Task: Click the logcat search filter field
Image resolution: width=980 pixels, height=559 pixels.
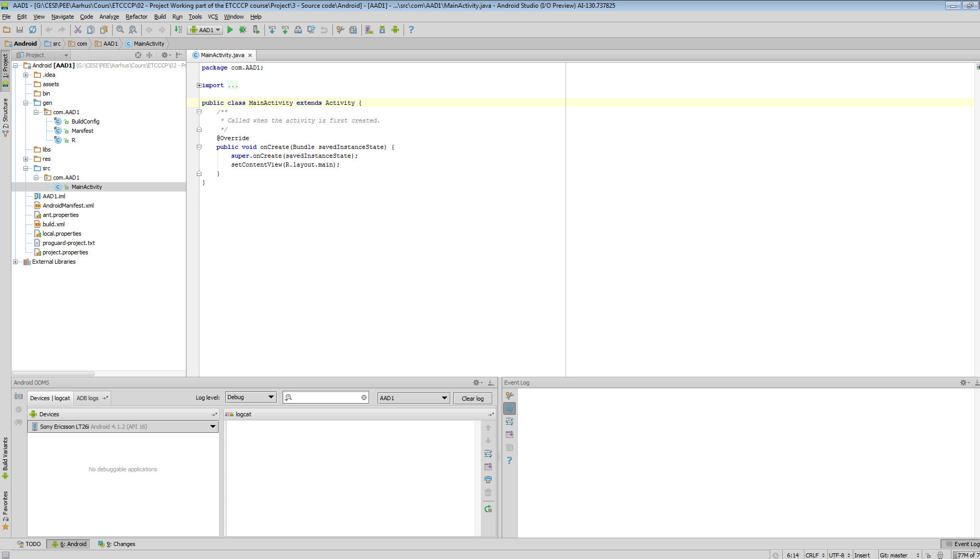Action: (326, 398)
